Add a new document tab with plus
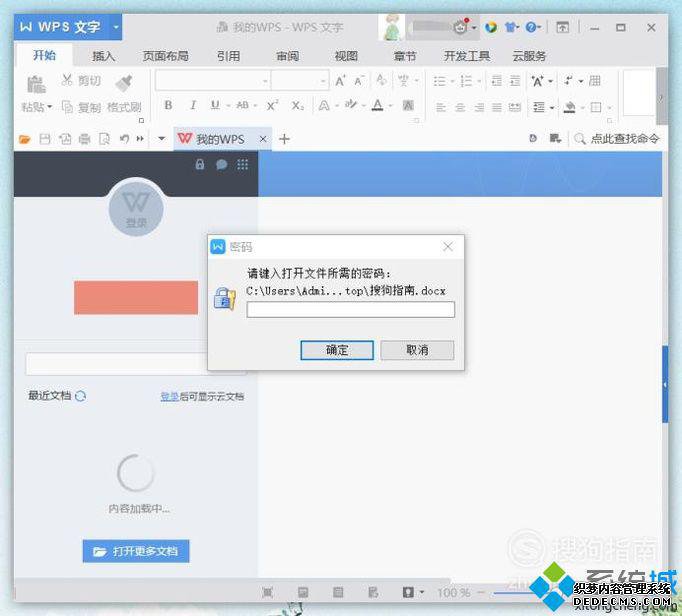682x616 pixels. click(x=284, y=139)
